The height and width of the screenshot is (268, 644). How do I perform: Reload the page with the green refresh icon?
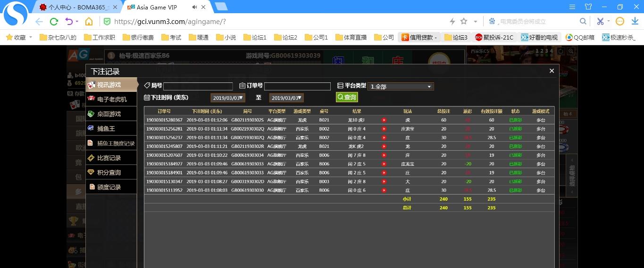(x=54, y=22)
